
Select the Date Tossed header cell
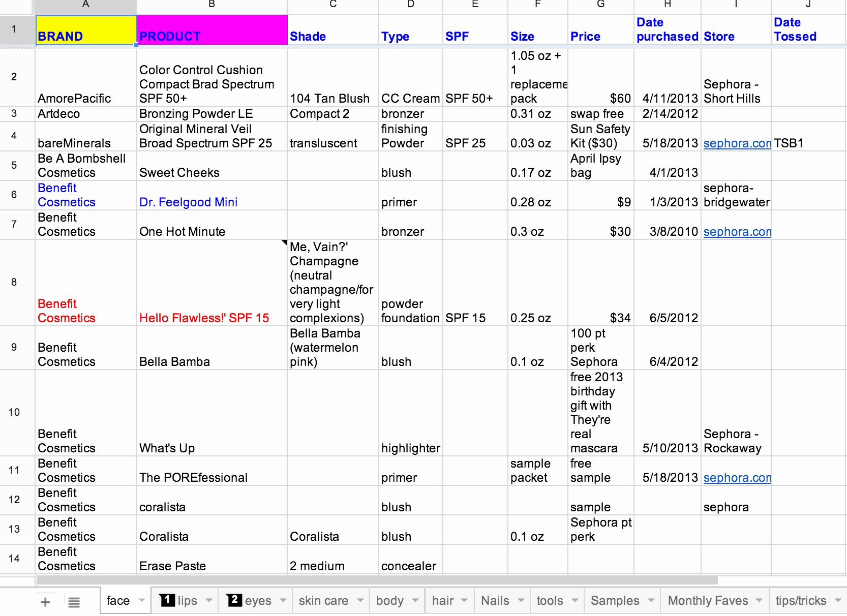tap(808, 30)
